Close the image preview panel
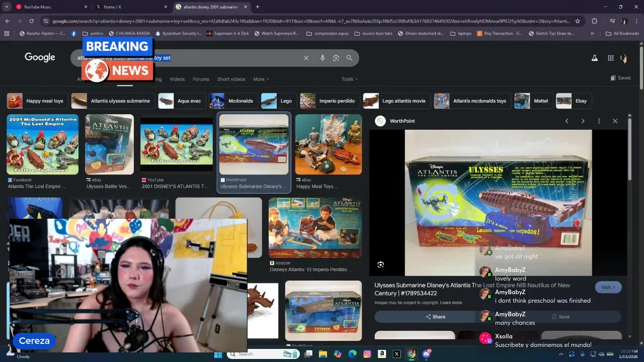The height and width of the screenshot is (362, 644). pos(615,121)
